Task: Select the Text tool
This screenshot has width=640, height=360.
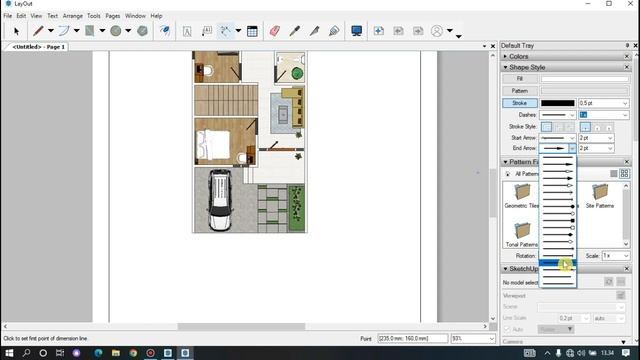Action: click(x=187, y=31)
